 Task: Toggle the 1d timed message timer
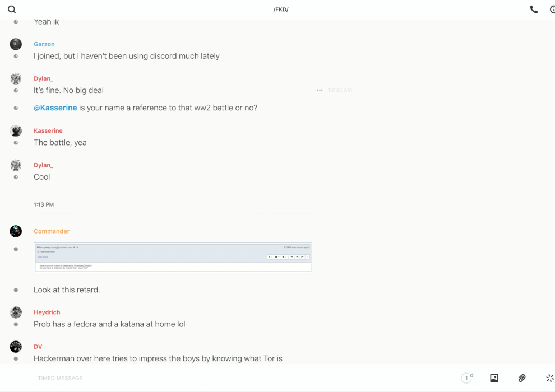(467, 378)
